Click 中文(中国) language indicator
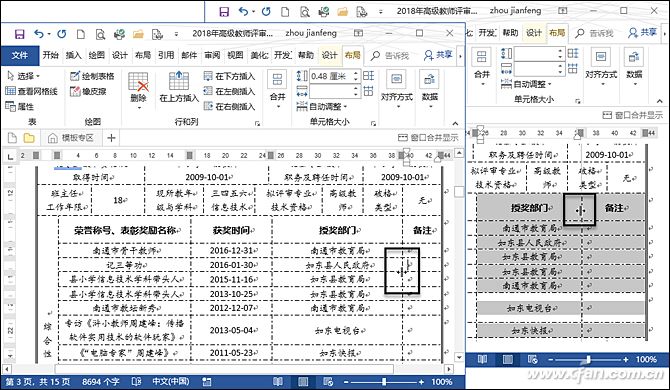 171,382
